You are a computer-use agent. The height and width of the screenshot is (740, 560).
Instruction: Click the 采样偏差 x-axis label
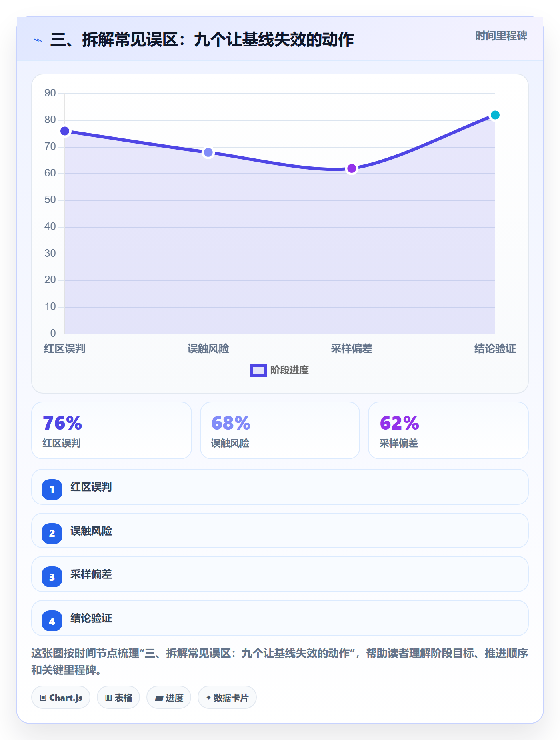coord(352,348)
